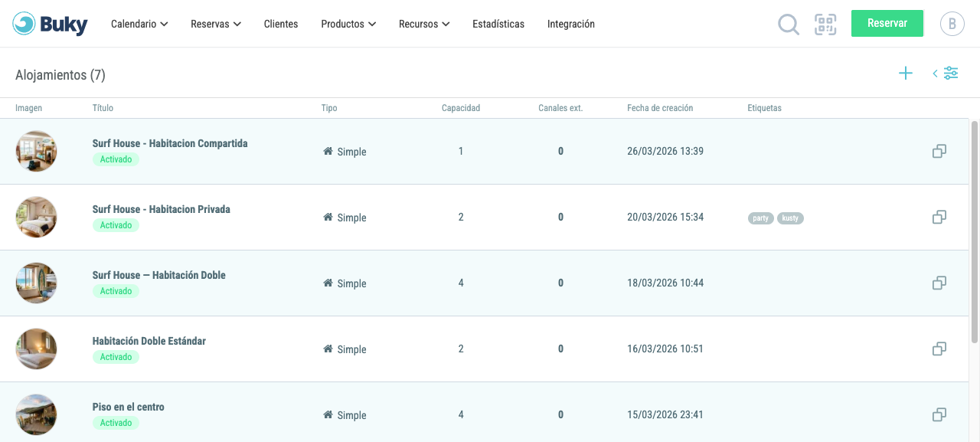Open Surf House — Habitación Doble title link
This screenshot has height=442, width=980.
(159, 275)
